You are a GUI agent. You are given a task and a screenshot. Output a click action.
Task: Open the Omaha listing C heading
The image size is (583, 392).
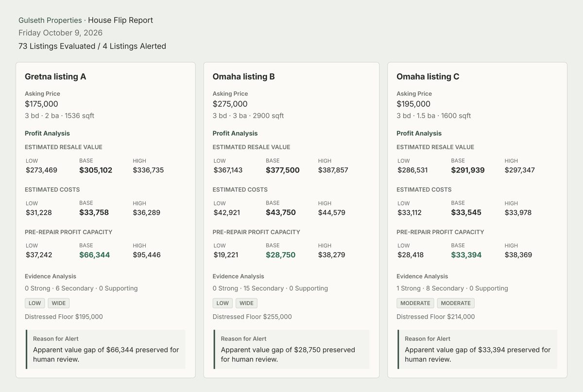coord(428,77)
